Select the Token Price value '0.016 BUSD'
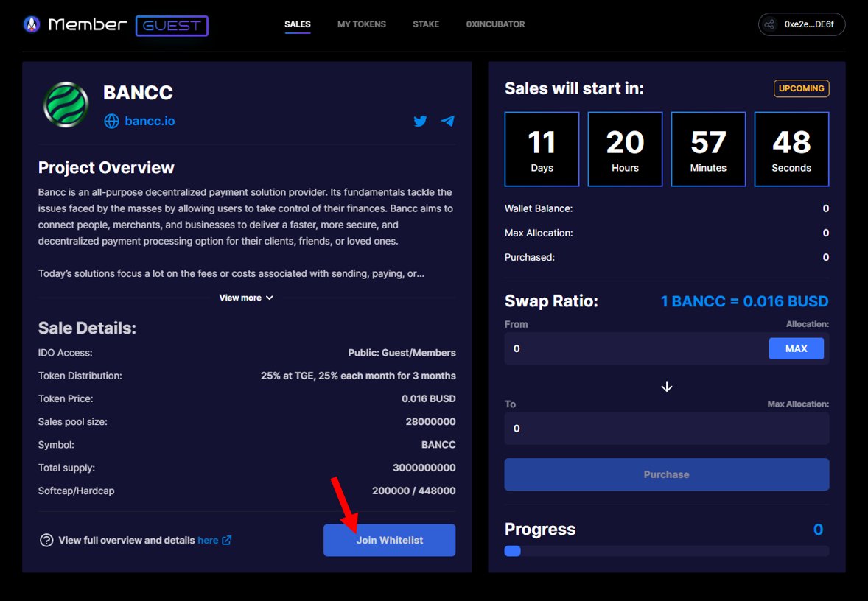 pos(428,398)
